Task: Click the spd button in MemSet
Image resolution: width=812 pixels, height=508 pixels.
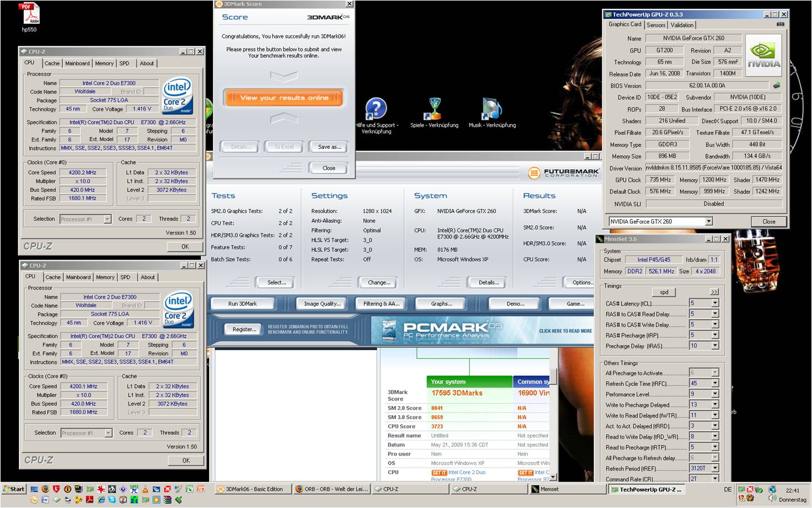Action: click(x=664, y=292)
